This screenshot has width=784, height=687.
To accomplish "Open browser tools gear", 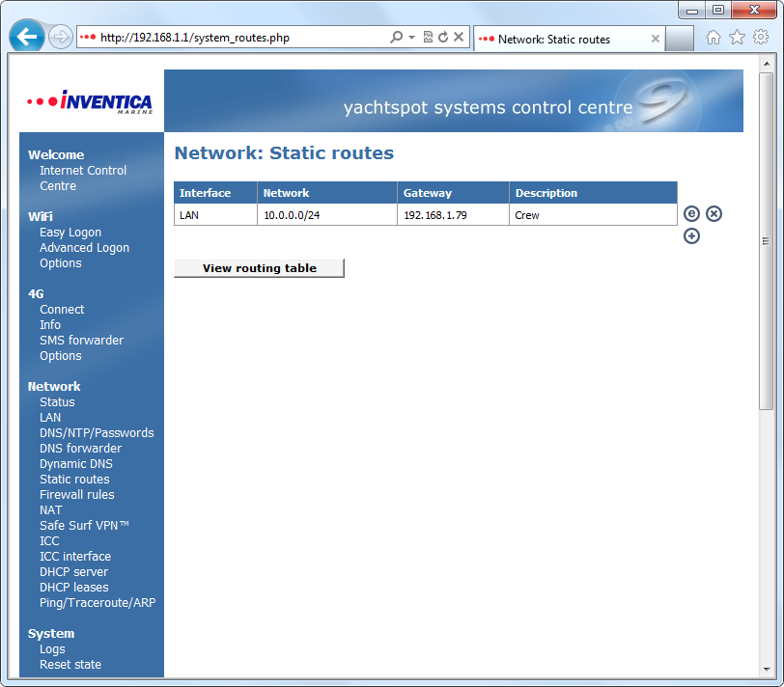I will (x=761, y=38).
